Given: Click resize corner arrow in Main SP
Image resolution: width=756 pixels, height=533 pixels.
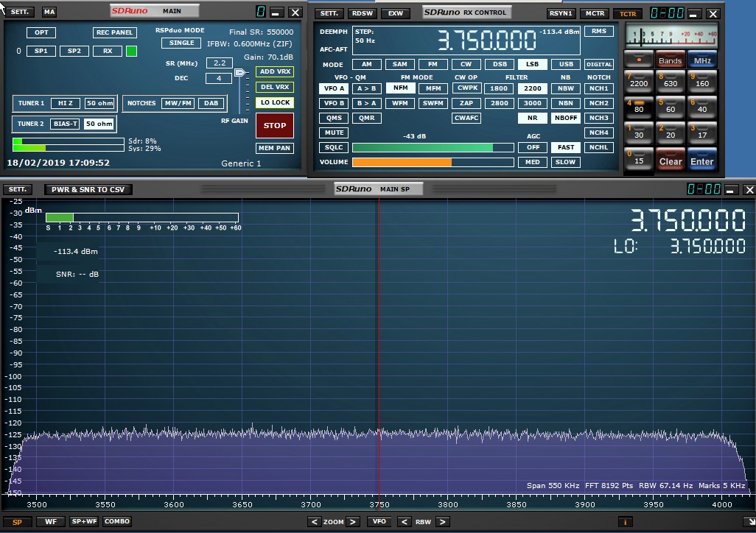Looking at the screenshot, I should pyautogui.click(x=749, y=522).
